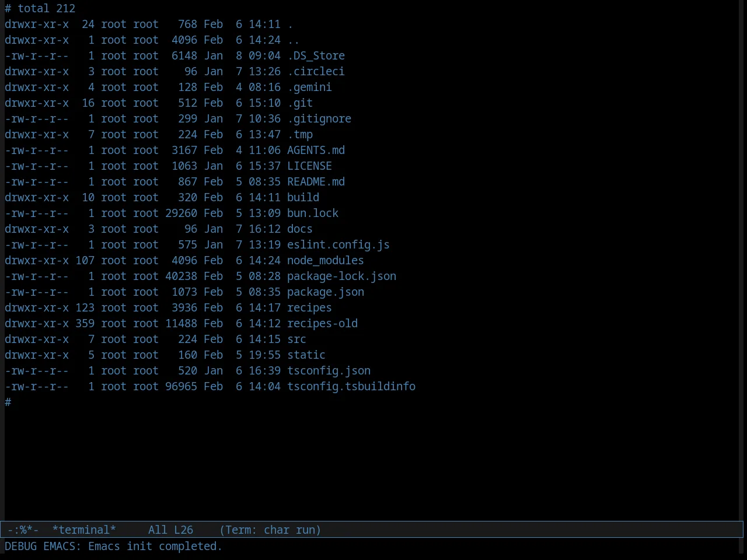This screenshot has width=747, height=560.
Task: Click the All L26 position indicator
Action: pyautogui.click(x=170, y=530)
